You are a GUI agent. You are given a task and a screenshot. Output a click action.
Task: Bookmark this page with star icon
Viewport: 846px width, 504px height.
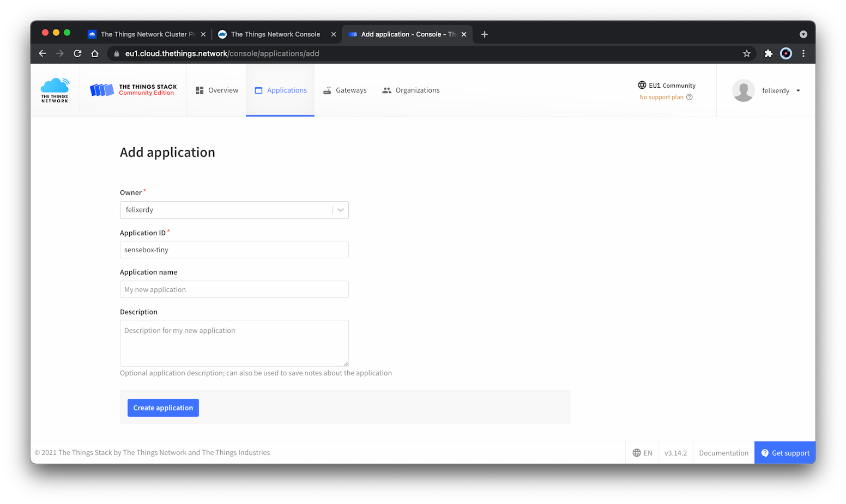pos(747,53)
